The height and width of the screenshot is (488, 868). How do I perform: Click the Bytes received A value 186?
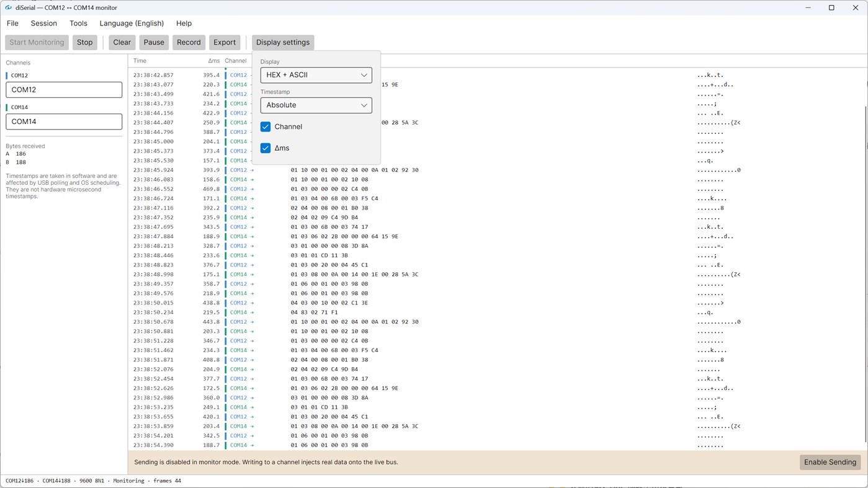(x=21, y=154)
